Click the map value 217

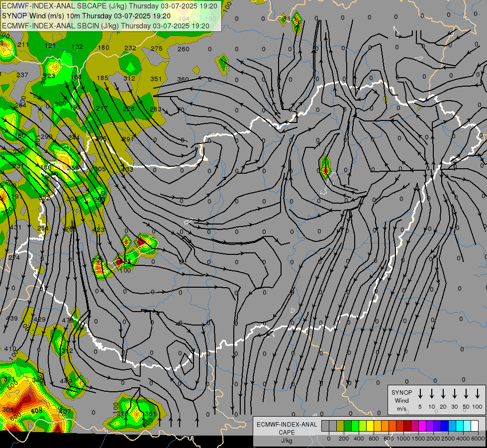point(102,108)
